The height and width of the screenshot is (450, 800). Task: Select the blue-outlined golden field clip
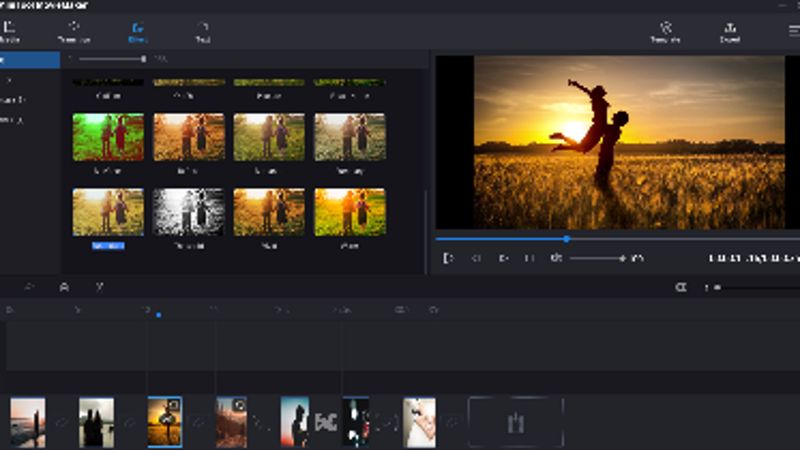[x=165, y=422]
